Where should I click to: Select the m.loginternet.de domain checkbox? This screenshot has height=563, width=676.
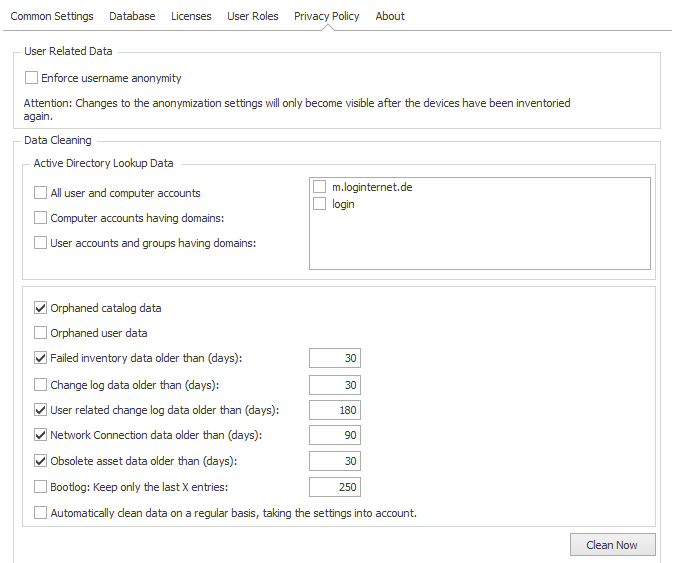pyautogui.click(x=319, y=187)
